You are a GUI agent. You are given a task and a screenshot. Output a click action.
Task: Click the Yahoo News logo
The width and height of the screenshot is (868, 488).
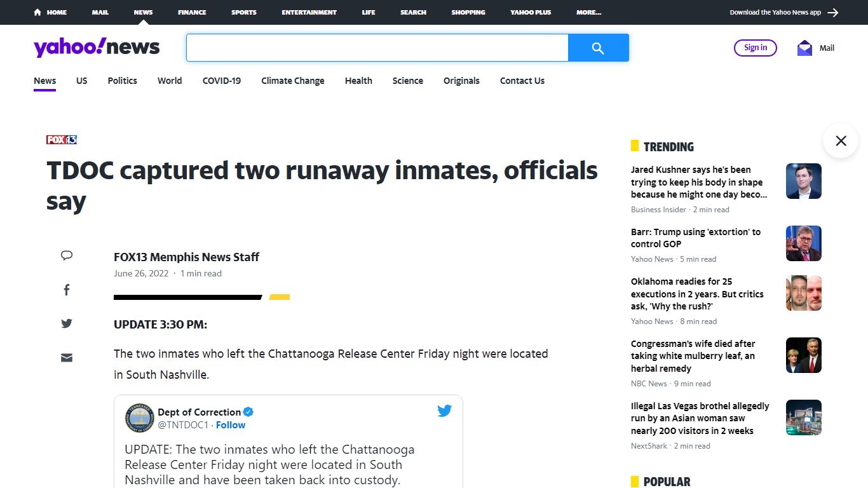[x=97, y=48]
